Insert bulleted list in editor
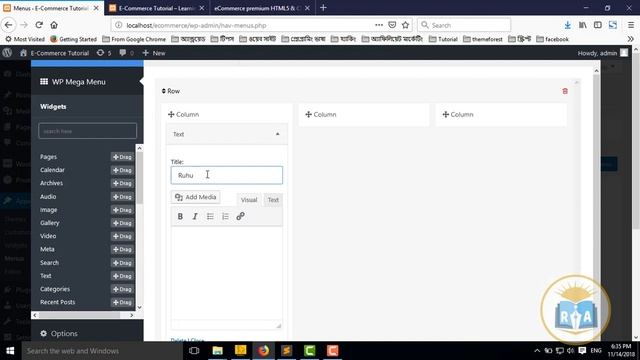Image resolution: width=640 pixels, height=360 pixels. (210, 216)
